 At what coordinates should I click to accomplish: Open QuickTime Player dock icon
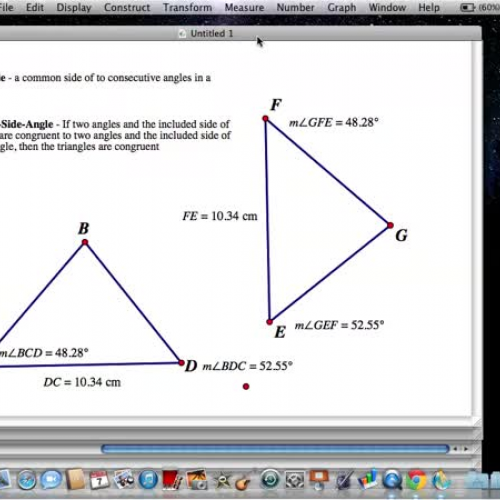392,480
